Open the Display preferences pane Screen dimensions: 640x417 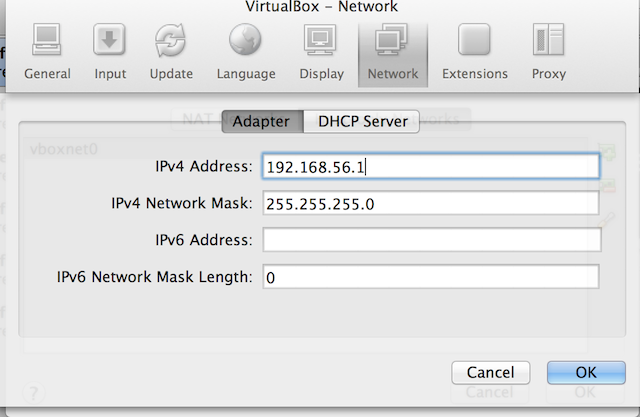click(321, 51)
